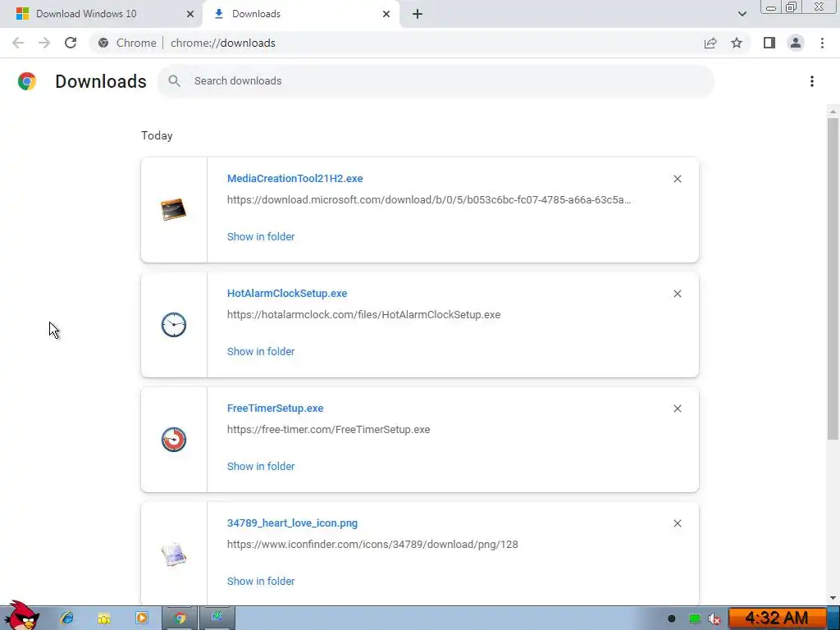Show MediaCreationTool21H2.exe in folder
Screen dimensions: 840x630
[x=261, y=237]
